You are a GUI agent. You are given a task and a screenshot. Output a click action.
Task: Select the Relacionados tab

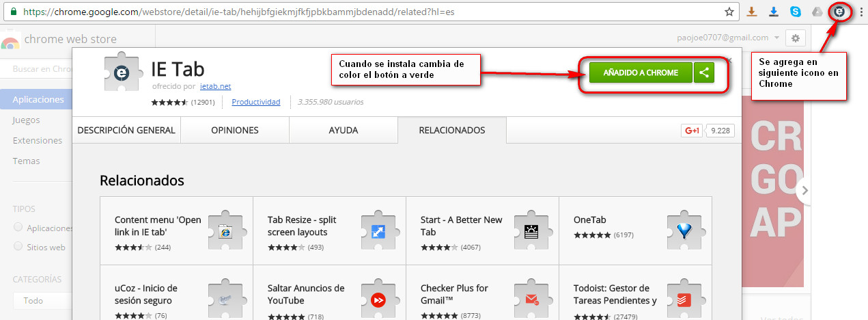[452, 130]
